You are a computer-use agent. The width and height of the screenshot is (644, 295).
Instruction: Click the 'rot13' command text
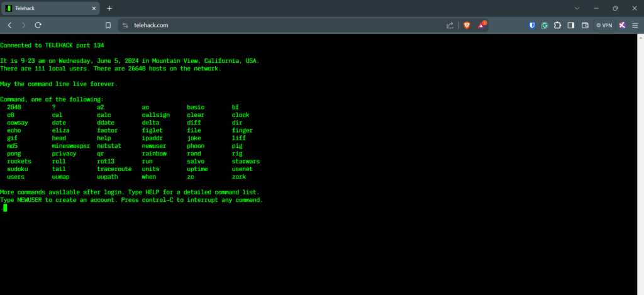[106, 162]
